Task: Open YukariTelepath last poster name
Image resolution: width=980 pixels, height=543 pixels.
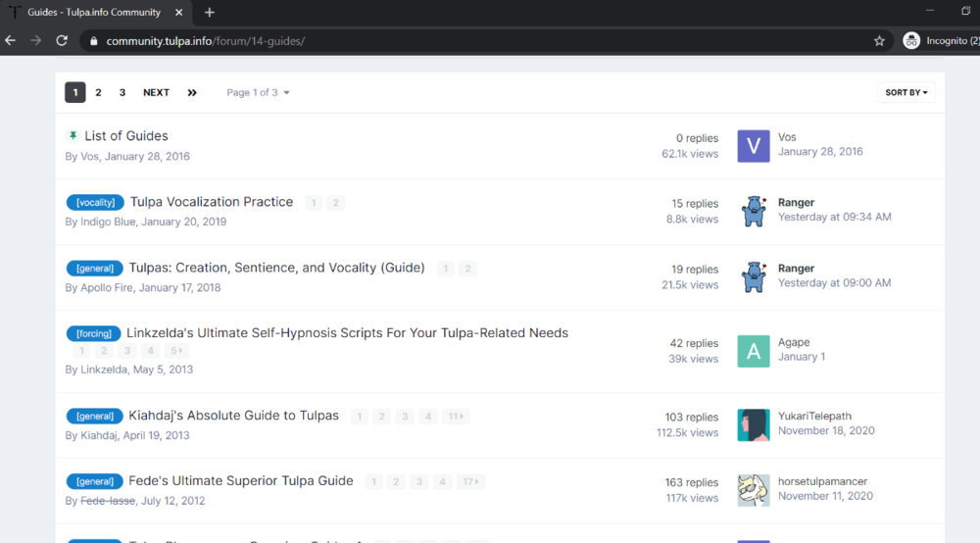Action: click(x=814, y=417)
